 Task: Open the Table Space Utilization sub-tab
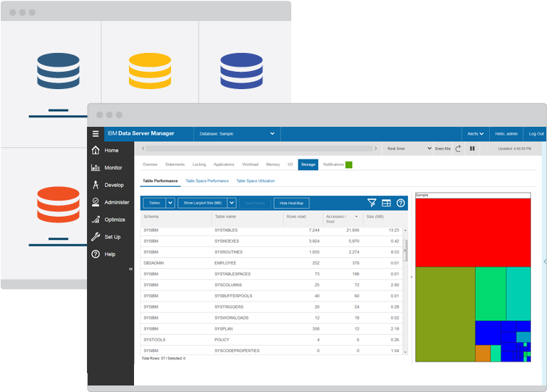pyautogui.click(x=255, y=181)
